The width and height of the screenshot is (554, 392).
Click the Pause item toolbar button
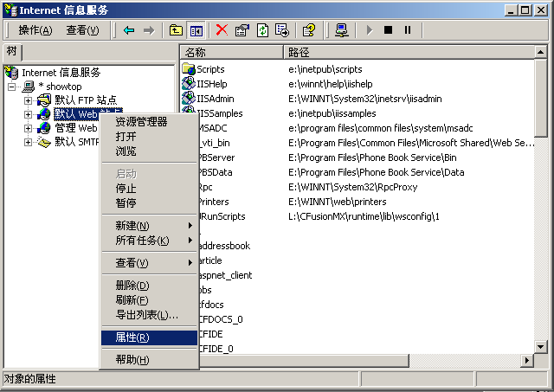point(407,30)
